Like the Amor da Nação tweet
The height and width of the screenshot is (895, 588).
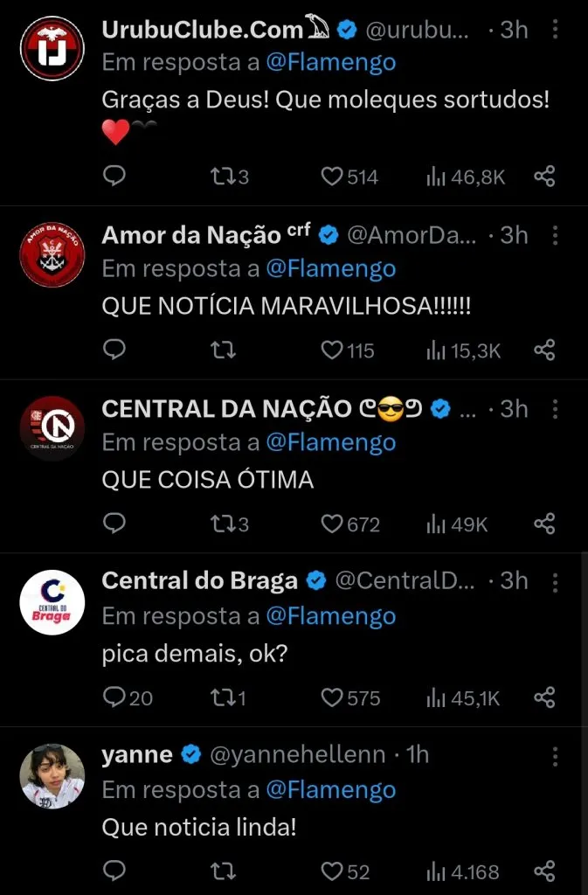coord(332,350)
